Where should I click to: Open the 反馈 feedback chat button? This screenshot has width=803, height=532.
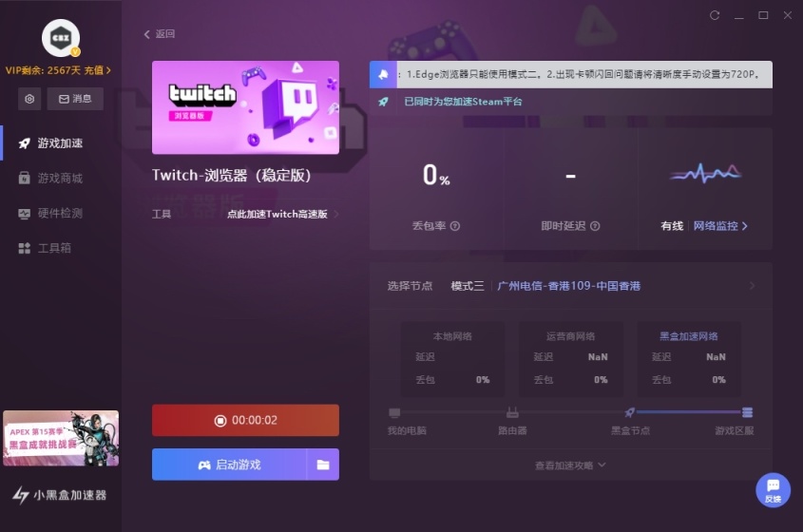click(773, 490)
